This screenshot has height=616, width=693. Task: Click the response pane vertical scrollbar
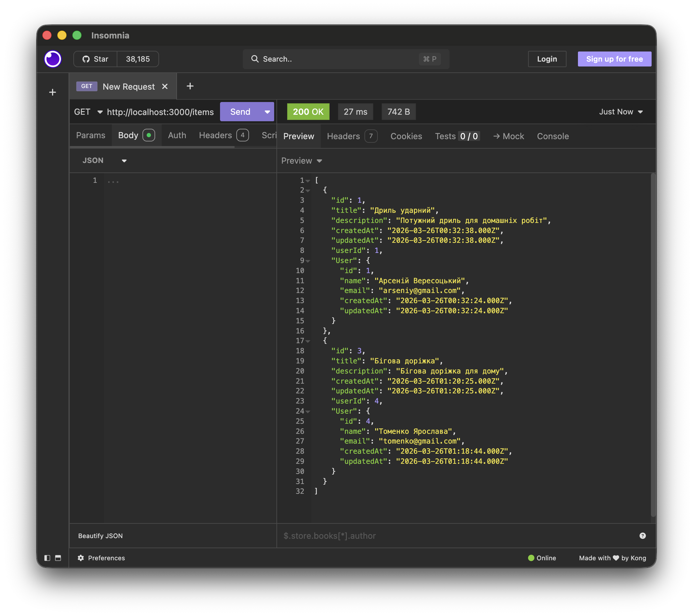653,344
